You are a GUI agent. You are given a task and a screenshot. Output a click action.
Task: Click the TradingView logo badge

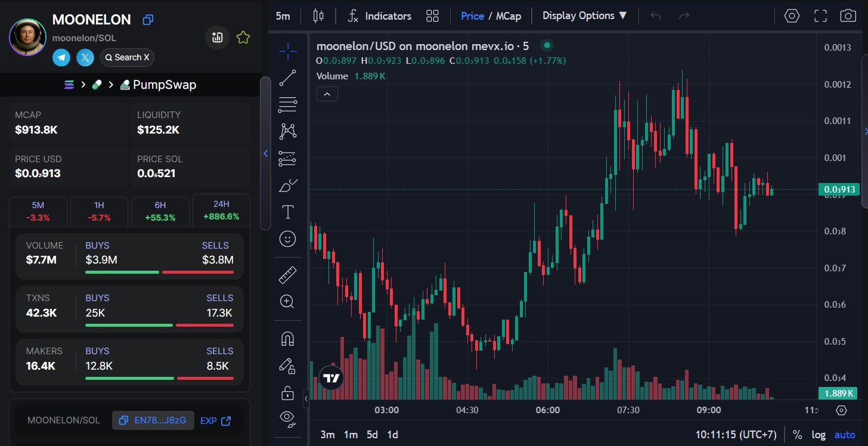tap(331, 377)
